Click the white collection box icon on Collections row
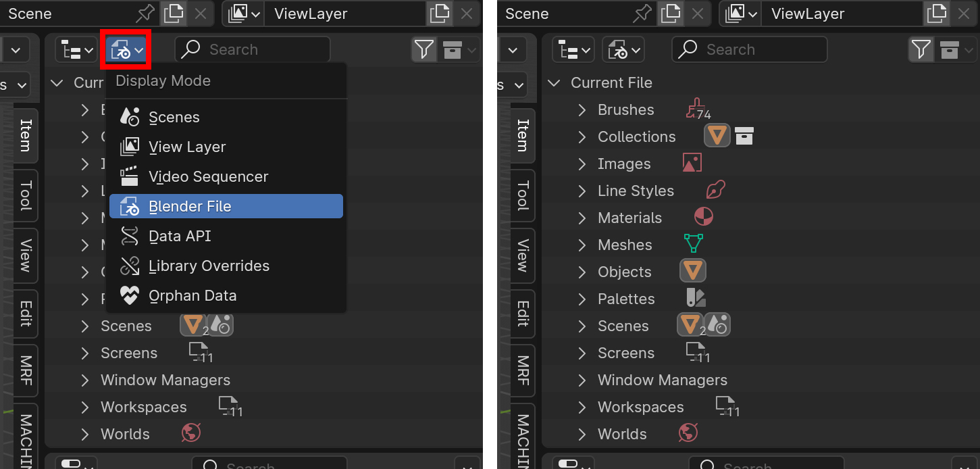Screen dimensions: 980x469 744,136
